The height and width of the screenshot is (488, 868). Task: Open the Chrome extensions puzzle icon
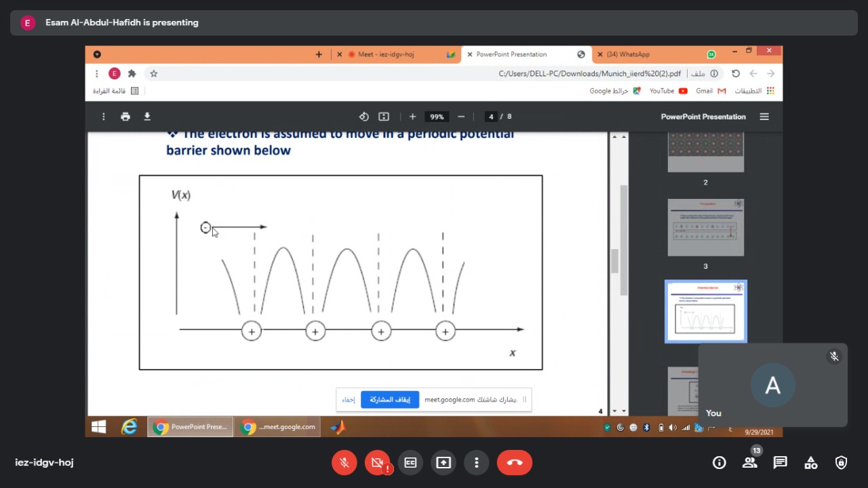tap(132, 73)
